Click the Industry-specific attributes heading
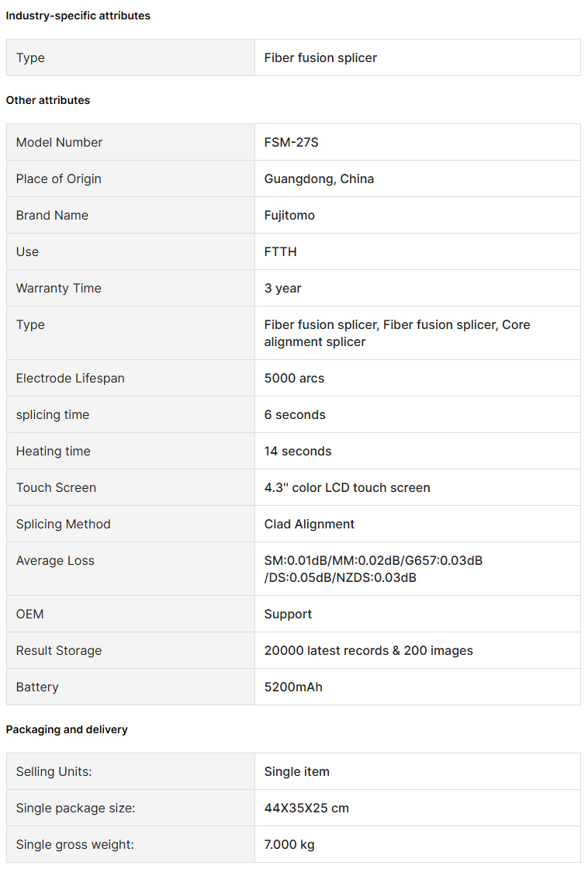The width and height of the screenshot is (588, 869). [x=78, y=16]
